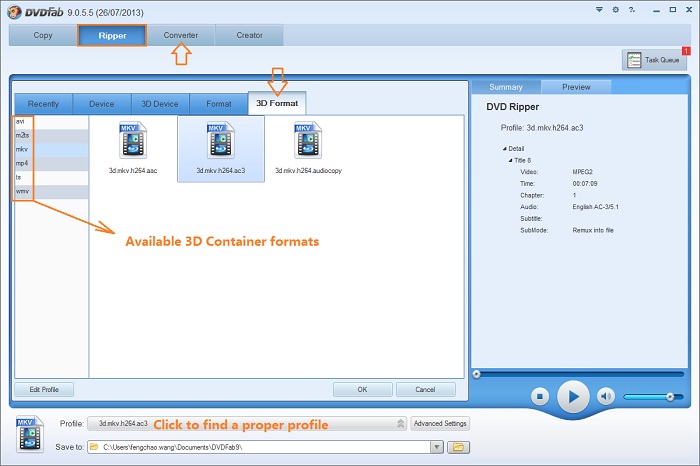Select the 3d.mkv.h264.ac3 profile icon
700x466 pixels.
[221, 140]
